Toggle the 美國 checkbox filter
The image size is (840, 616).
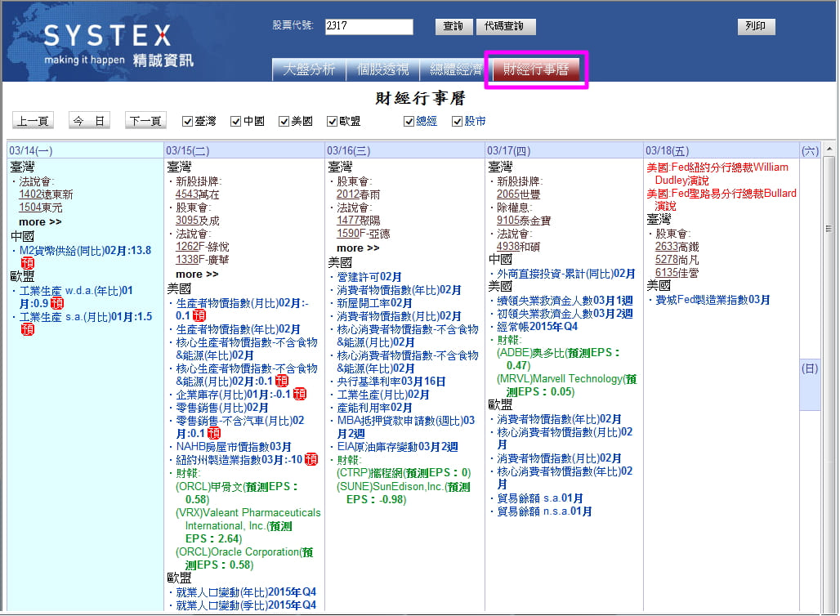(284, 121)
